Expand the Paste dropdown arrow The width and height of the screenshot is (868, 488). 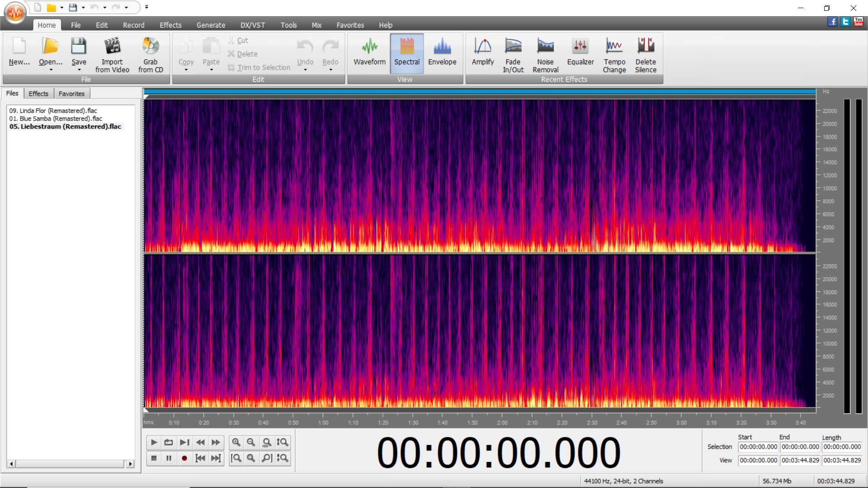pos(211,70)
